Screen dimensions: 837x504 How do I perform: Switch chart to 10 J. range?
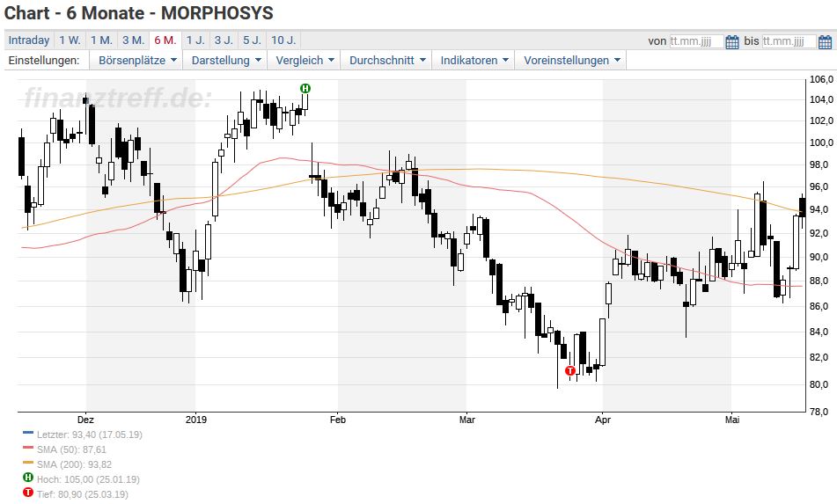283,40
